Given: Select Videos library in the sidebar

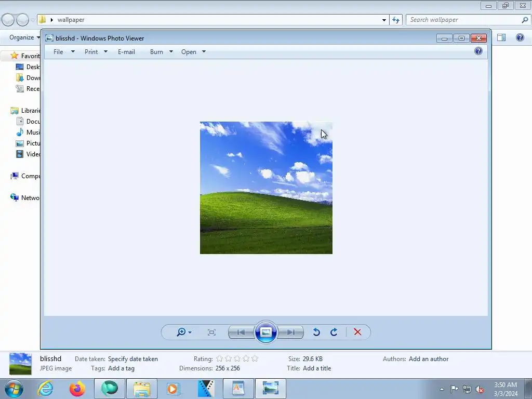Looking at the screenshot, I should coord(28,154).
